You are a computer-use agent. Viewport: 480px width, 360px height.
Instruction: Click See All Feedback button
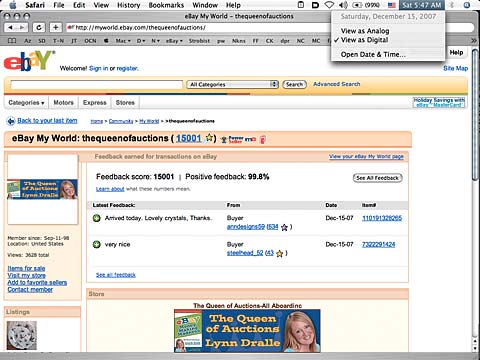tap(377, 178)
